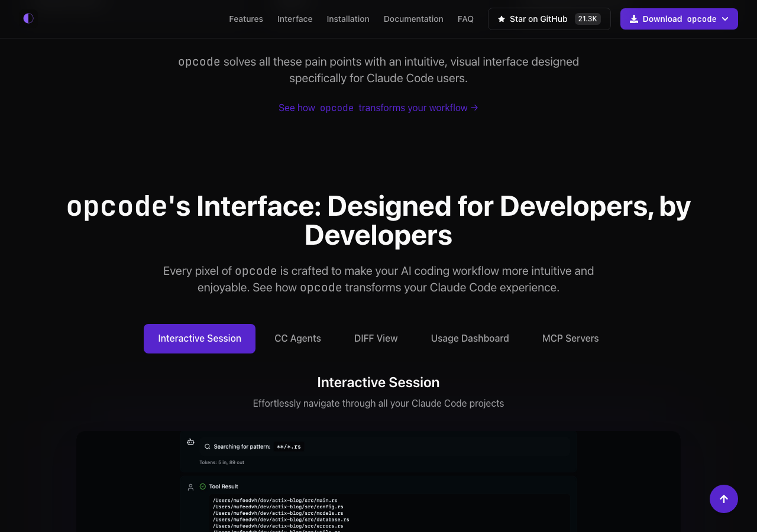Click the download icon on Download opcode button
Viewport: 757px width, 532px height.
point(633,18)
